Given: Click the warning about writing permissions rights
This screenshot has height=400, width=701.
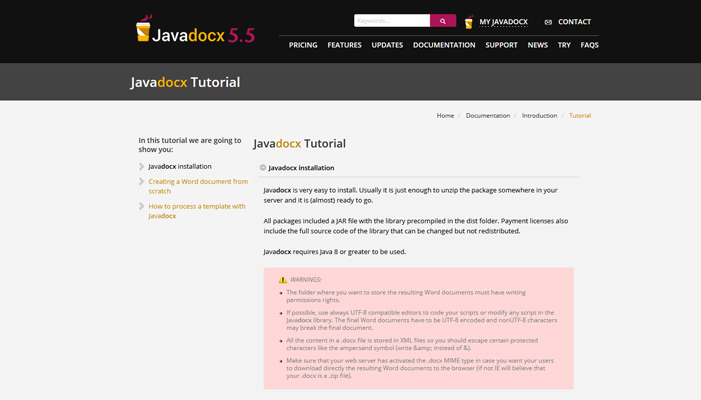Looking at the screenshot, I should pyautogui.click(x=406, y=296).
